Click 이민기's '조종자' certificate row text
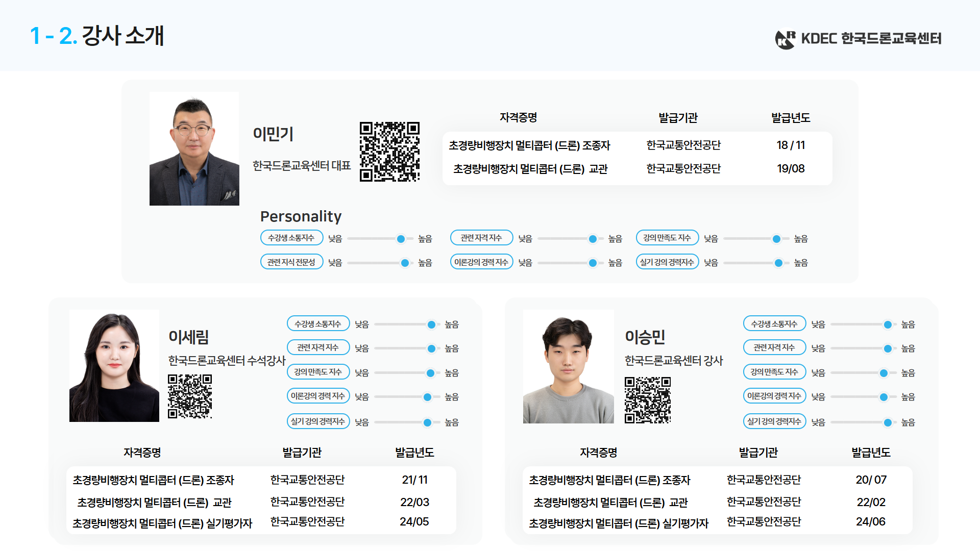Viewport: 980px width, 551px height. tap(529, 146)
